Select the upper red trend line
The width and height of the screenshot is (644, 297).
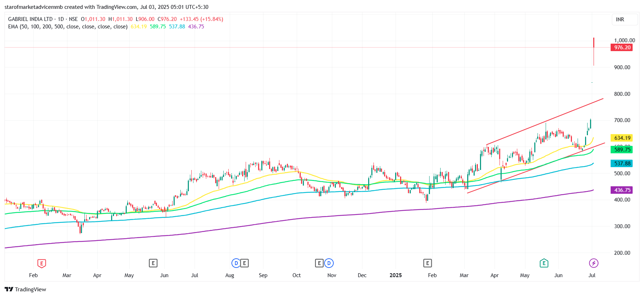[545, 122]
